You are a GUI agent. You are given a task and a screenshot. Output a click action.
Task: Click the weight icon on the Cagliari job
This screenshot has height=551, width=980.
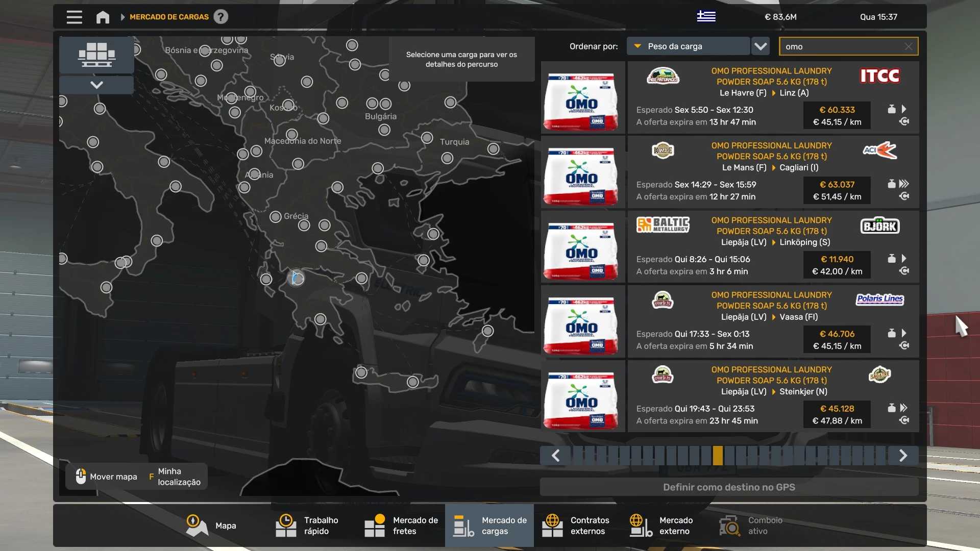click(892, 184)
